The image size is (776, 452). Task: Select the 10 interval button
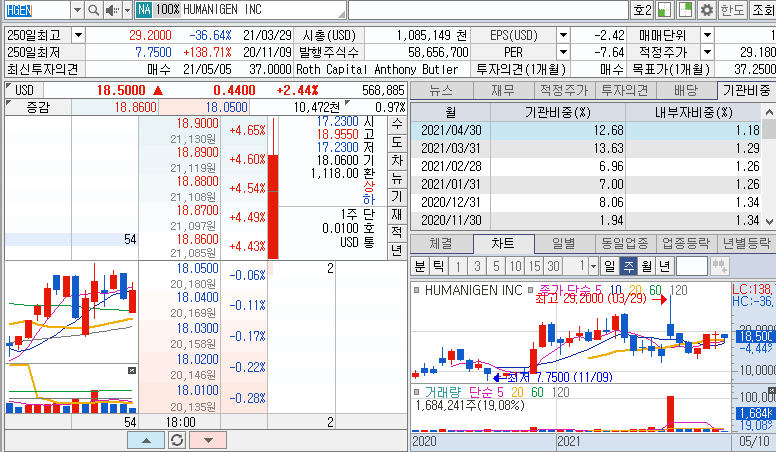pos(515,266)
